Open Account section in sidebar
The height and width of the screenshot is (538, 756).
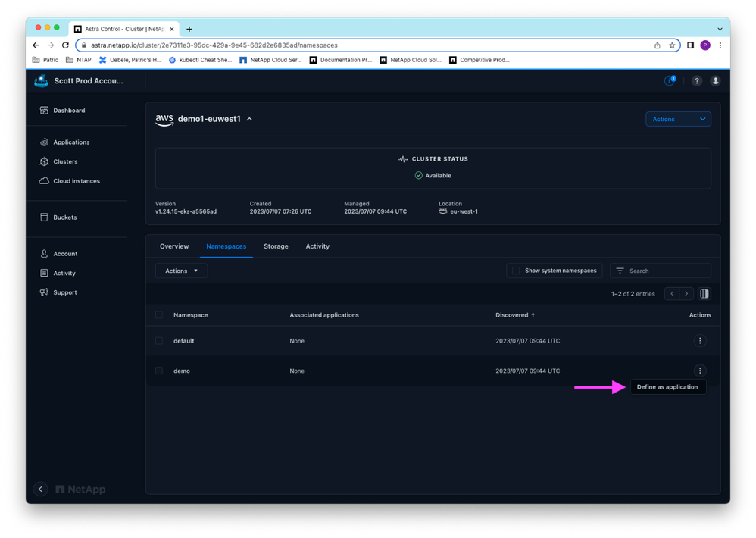click(59, 254)
